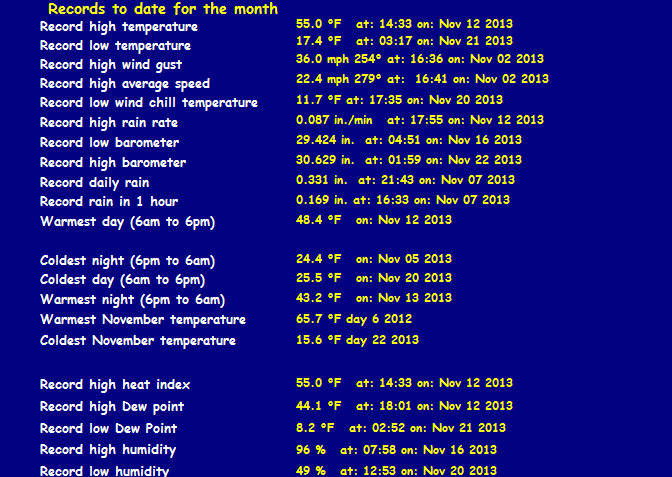This screenshot has height=477, width=672.
Task: Click the value '55.0 °F at: 14:33' beside Record high temperature
Action: click(354, 24)
